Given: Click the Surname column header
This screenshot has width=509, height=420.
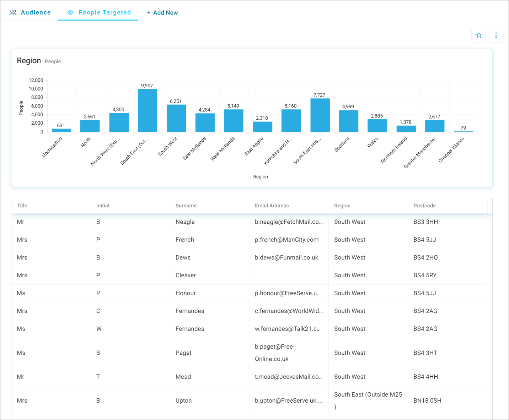Looking at the screenshot, I should 186,206.
